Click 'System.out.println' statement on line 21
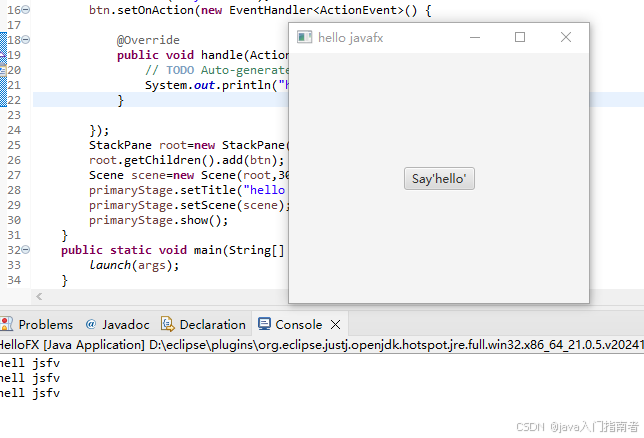The width and height of the screenshot is (644, 438). 216,85
